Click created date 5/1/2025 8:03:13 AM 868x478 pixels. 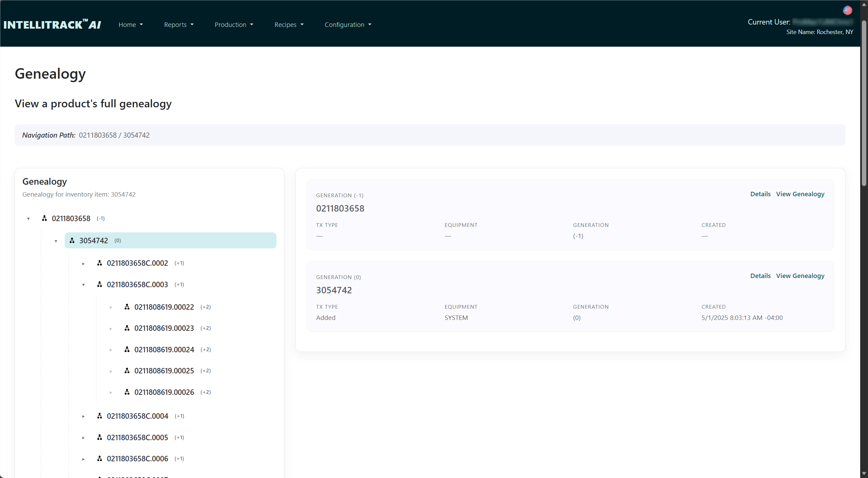pos(742,318)
